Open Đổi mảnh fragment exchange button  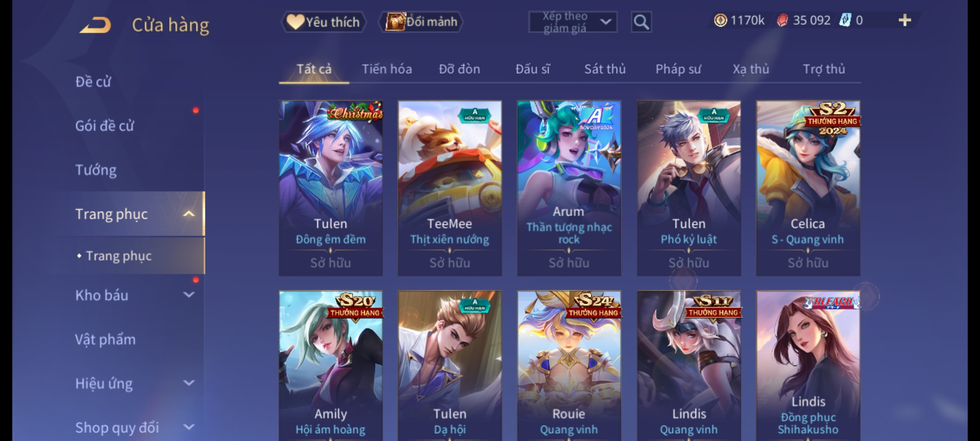[421, 22]
